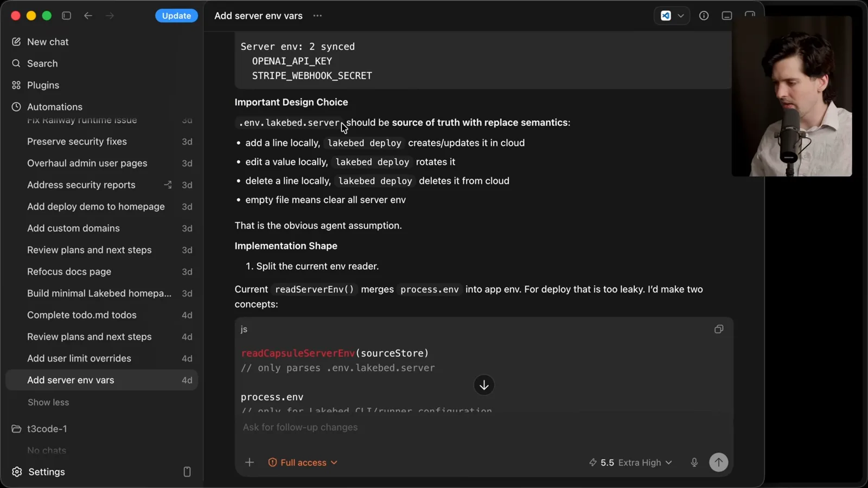Open the 'Overhaul admin user pages' chat

[x=101, y=163]
